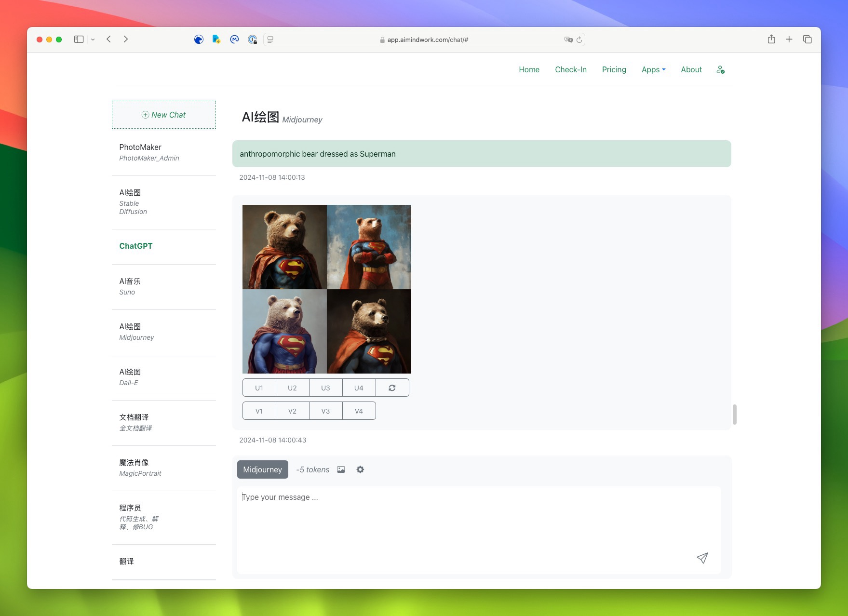Select 文档翻译 in the sidebar
This screenshot has width=848, height=616.
point(164,422)
